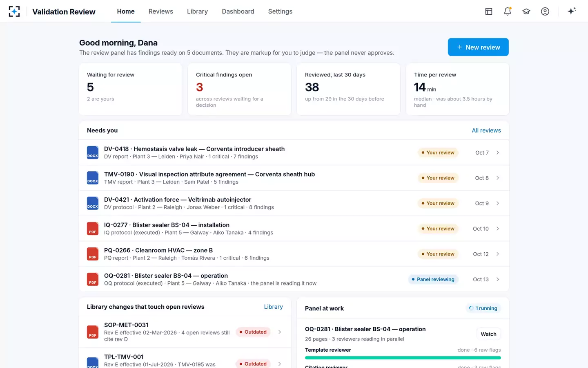This screenshot has width=588, height=368.
Task: Click the DOCX icon for DV-0418
Action: click(x=93, y=153)
